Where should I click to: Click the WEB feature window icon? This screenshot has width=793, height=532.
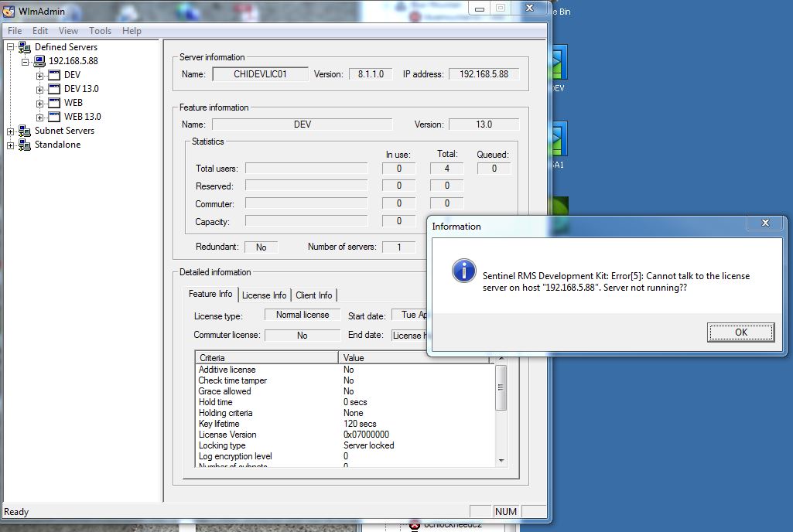tap(54, 103)
